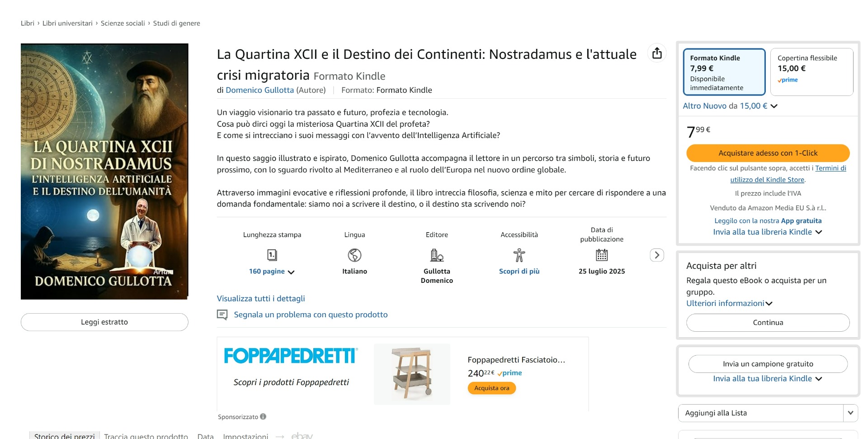This screenshot has width=868, height=439.
Task: Click the language globe icon
Action: [x=354, y=255]
